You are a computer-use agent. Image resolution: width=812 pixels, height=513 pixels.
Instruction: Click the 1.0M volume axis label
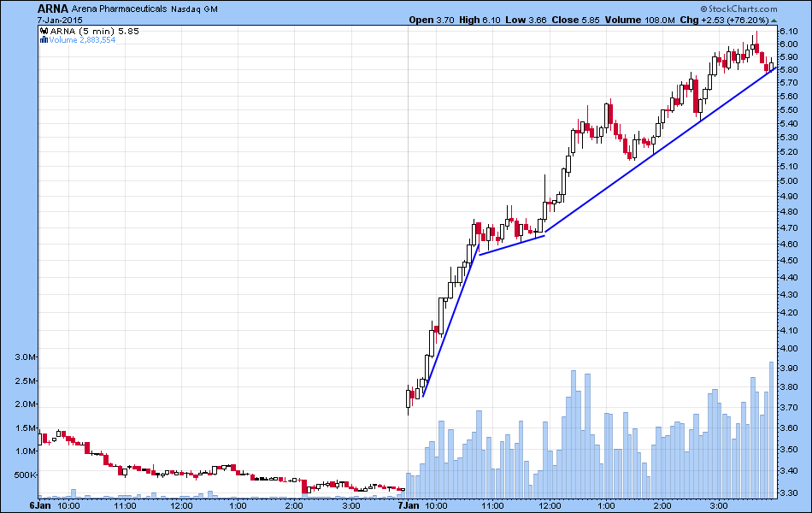(x=26, y=451)
